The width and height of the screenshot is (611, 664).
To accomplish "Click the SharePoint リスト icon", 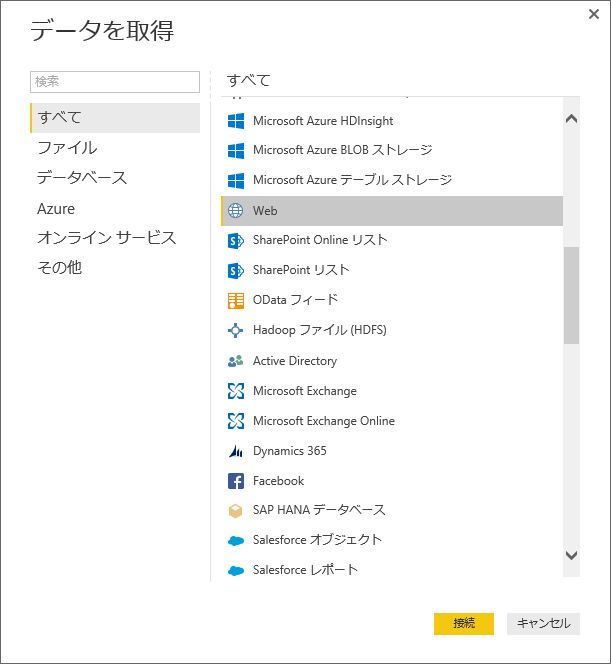I will (x=235, y=271).
